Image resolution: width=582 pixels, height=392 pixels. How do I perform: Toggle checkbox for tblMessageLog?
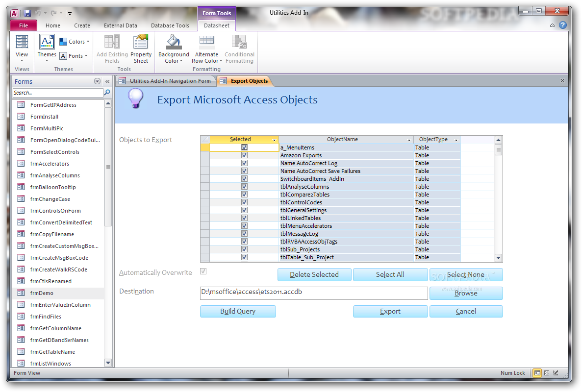[244, 234]
